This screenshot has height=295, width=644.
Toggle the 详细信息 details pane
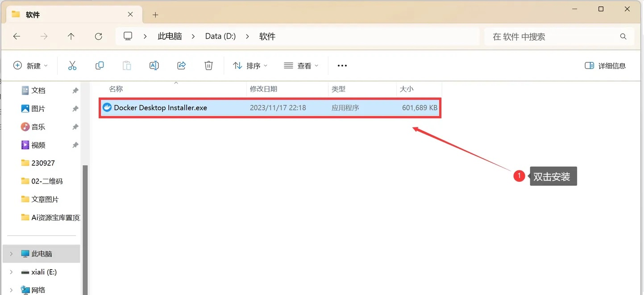click(605, 66)
